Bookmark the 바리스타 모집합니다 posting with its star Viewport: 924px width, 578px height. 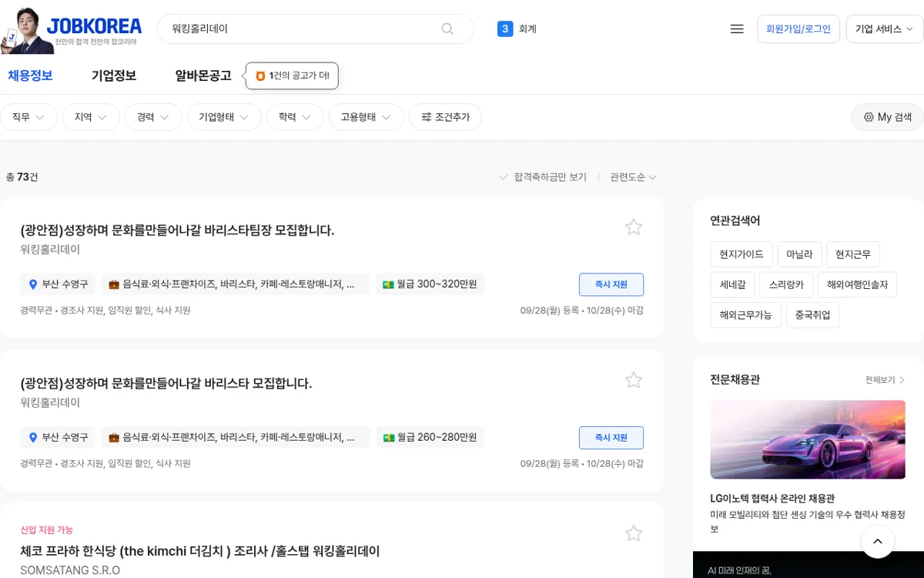coord(634,380)
